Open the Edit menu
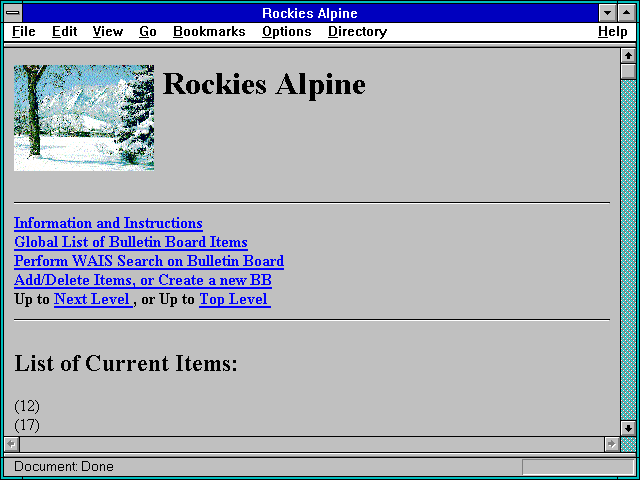640x480 pixels. coord(64,31)
